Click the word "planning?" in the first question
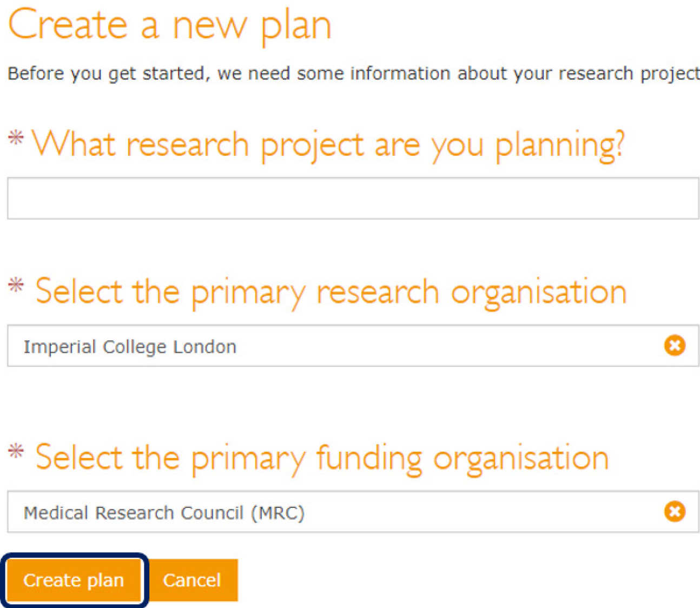The height and width of the screenshot is (608, 700). click(x=560, y=145)
